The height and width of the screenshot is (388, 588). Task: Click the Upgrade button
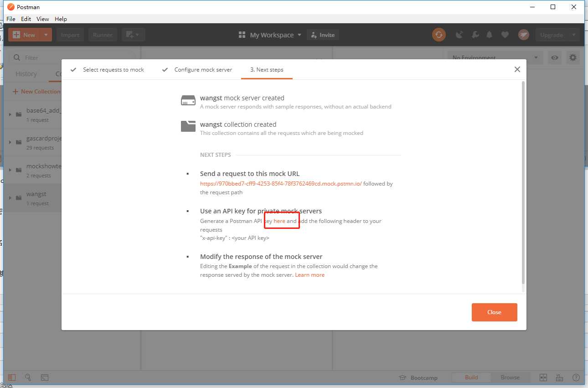[x=551, y=35]
